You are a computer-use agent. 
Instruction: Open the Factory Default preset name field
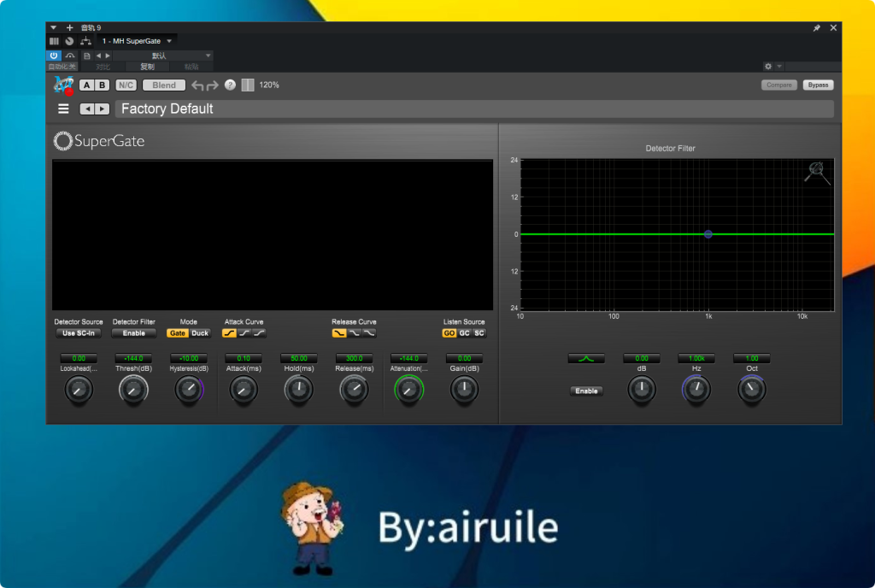(474, 109)
